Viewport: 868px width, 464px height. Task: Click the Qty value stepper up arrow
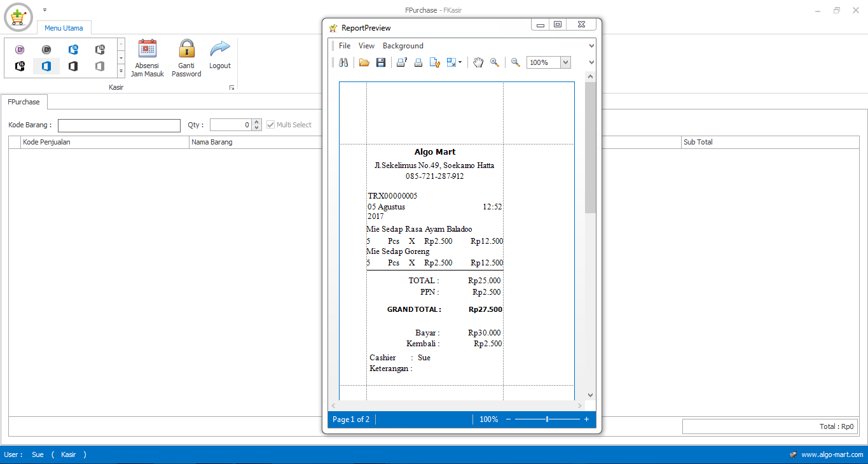256,122
